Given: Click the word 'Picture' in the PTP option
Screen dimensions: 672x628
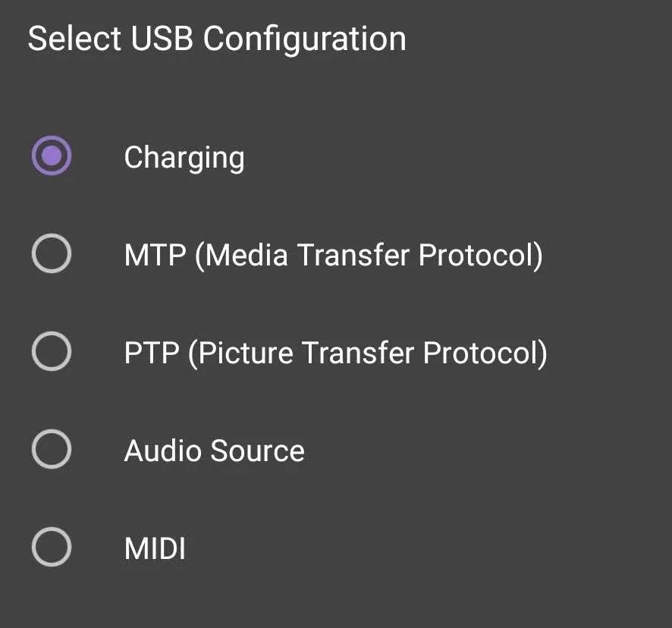Looking at the screenshot, I should point(246,353).
